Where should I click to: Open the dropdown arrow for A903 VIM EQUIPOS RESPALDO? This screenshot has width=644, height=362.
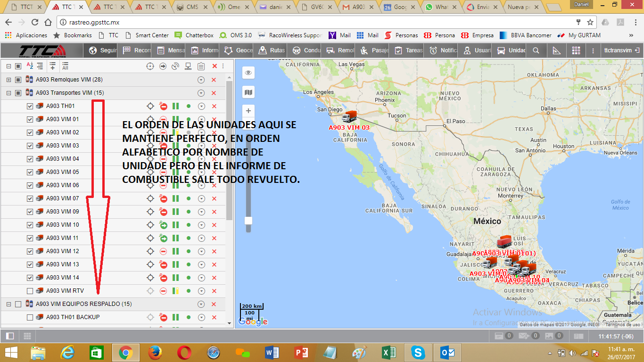tap(201, 304)
